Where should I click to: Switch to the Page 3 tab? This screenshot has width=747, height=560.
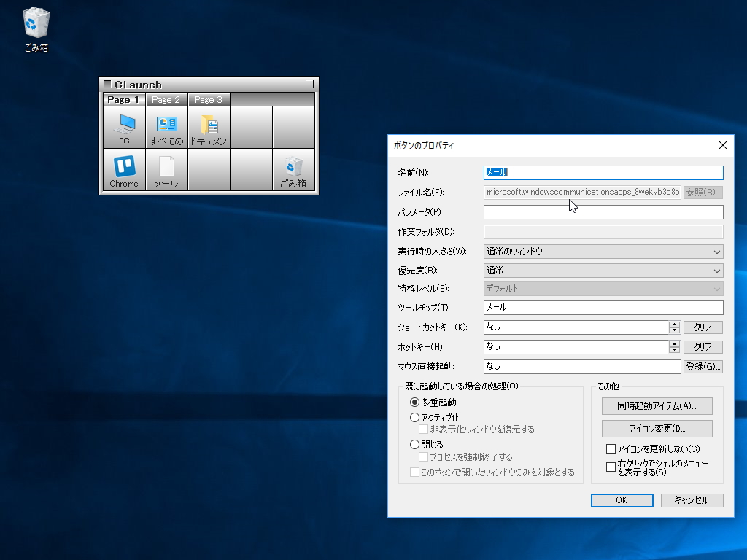click(x=209, y=99)
